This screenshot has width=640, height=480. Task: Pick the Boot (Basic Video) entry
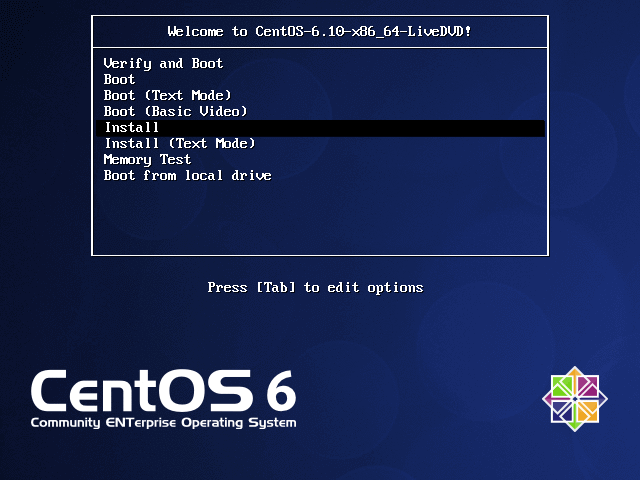pyautogui.click(x=175, y=111)
